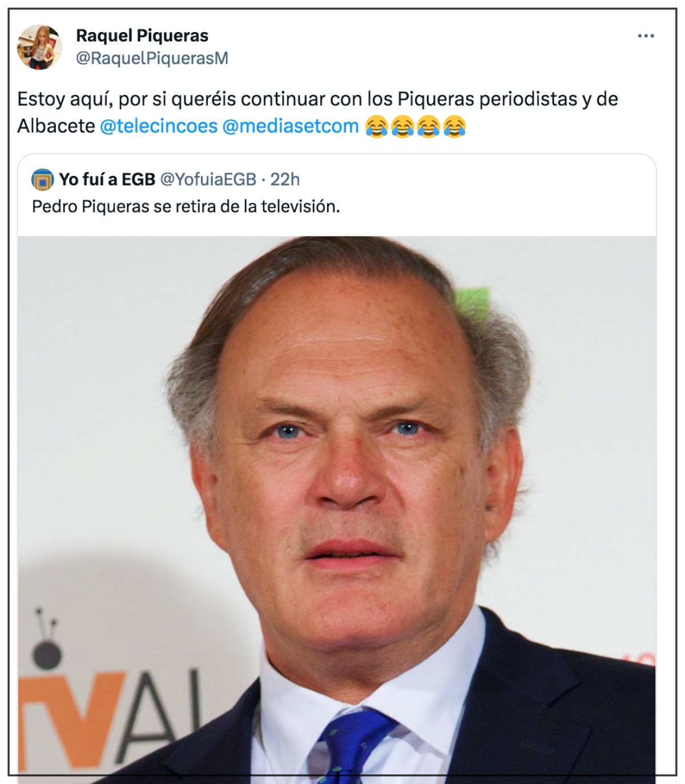
Task: Open the three-dot more options menu
Action: tap(646, 36)
